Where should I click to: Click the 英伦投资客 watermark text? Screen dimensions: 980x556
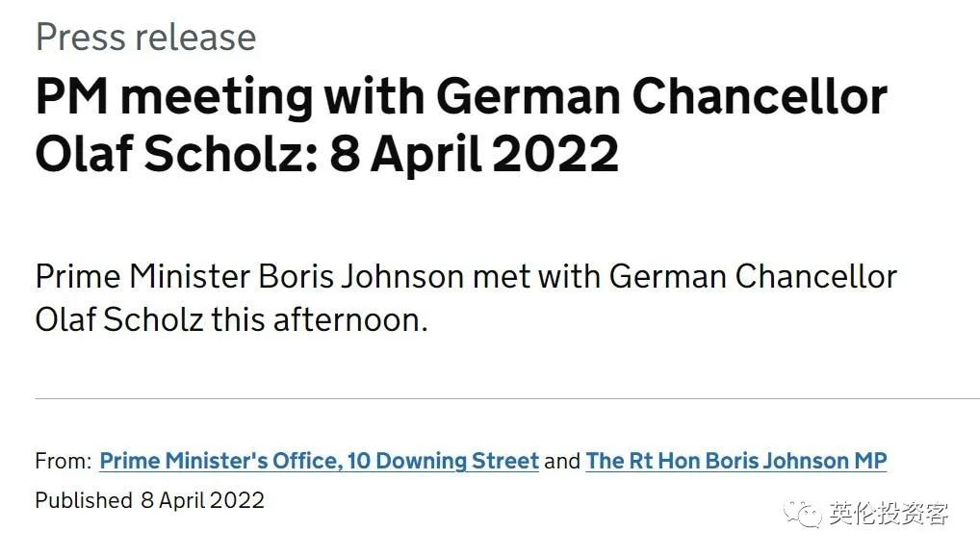(890, 514)
